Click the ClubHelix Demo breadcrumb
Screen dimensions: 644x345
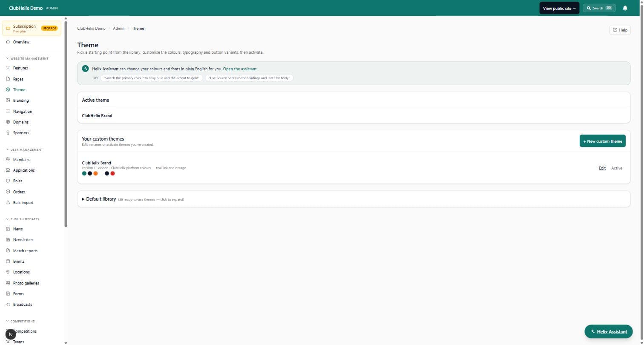point(91,29)
